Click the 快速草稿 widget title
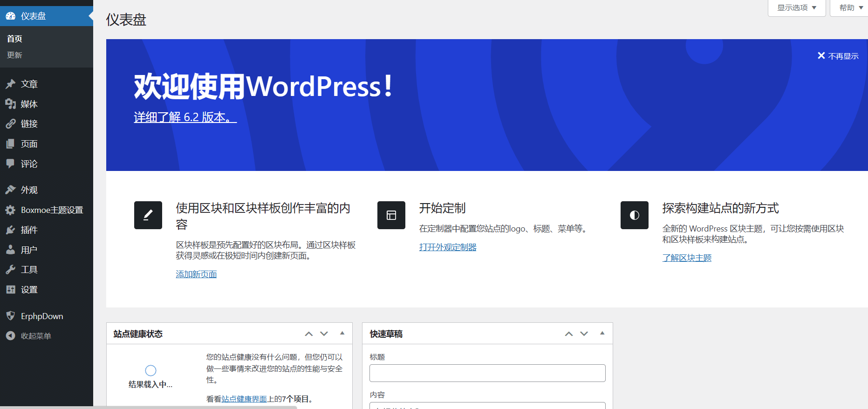Screen dimensions: 868x409 pos(386,334)
